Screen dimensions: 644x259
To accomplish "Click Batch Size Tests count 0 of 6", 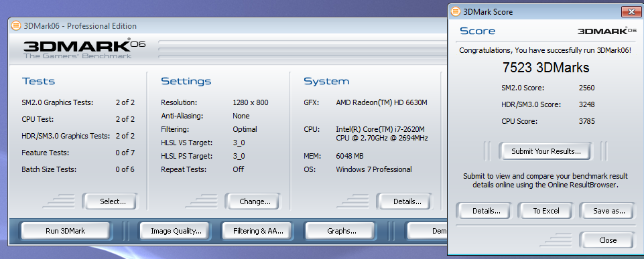I will click(125, 169).
